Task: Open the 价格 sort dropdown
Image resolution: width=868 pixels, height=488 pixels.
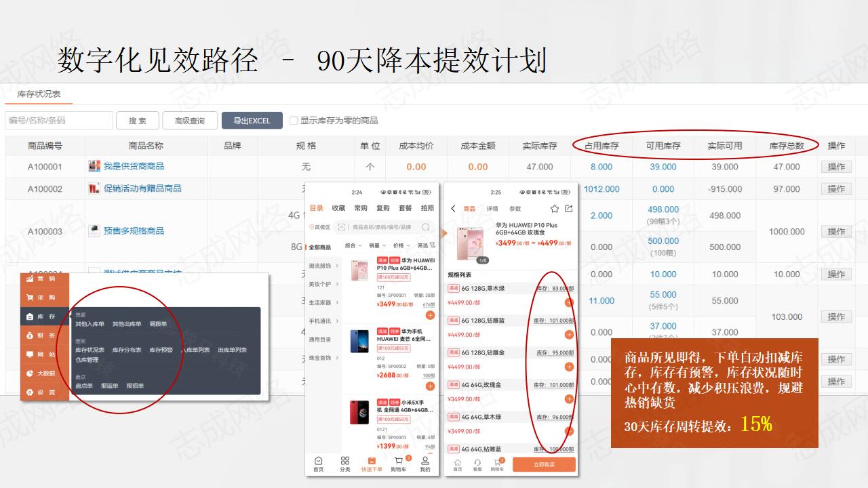Action: [x=401, y=246]
